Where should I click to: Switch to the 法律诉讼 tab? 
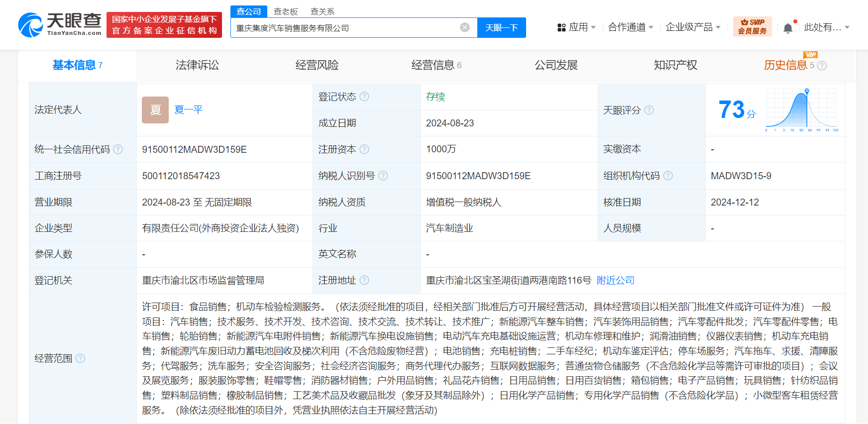point(197,65)
